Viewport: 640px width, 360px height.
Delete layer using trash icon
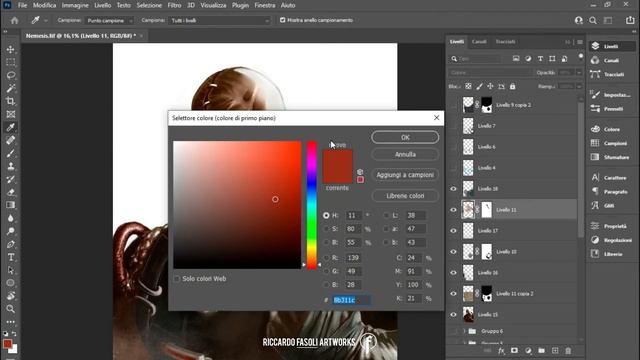pos(568,351)
